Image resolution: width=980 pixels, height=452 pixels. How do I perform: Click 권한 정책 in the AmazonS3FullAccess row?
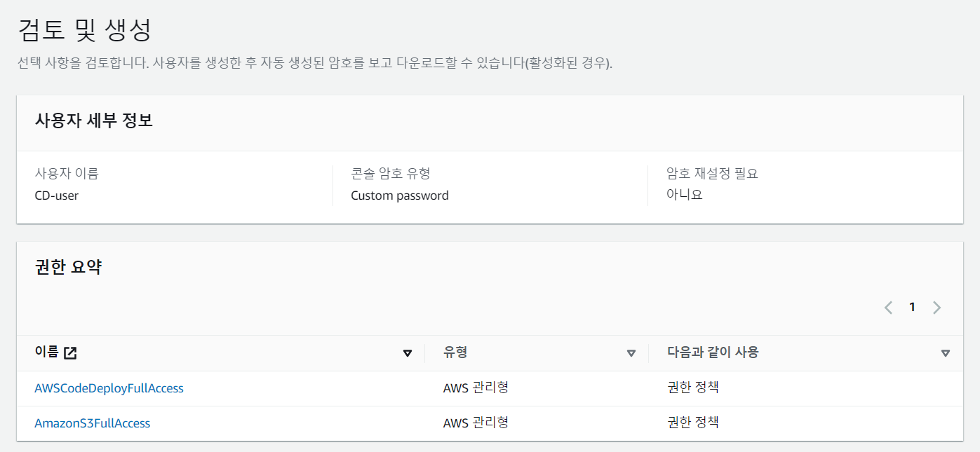pos(693,423)
